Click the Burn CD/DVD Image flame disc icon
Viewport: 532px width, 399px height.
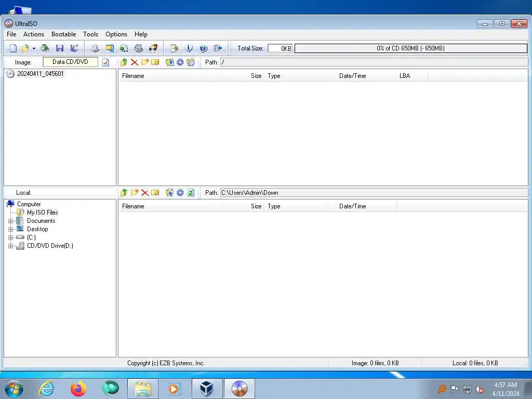(x=153, y=48)
